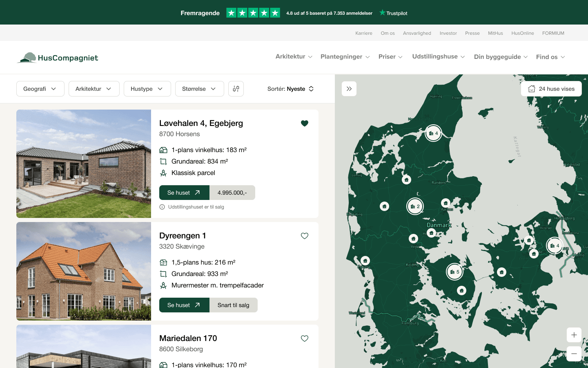This screenshot has height=368, width=588.
Task: Open the Udstillingshuse menu
Action: [439, 56]
